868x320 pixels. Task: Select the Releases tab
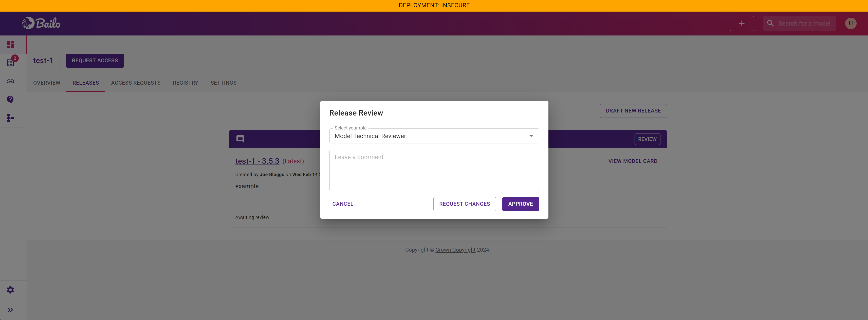(x=86, y=83)
